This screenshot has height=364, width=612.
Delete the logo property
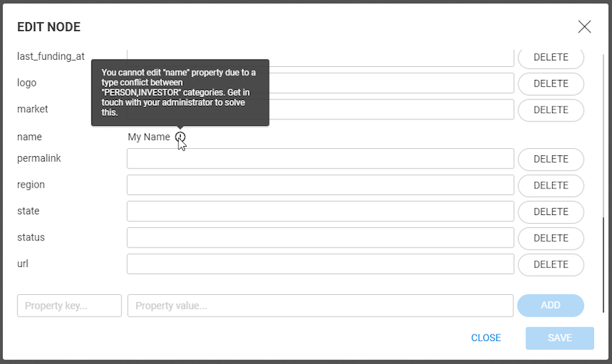[x=551, y=83]
